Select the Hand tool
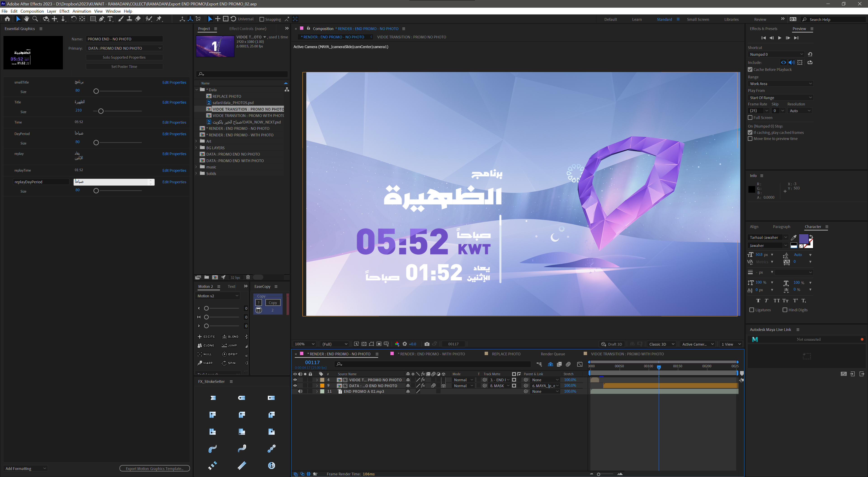868x477 pixels. tap(27, 19)
